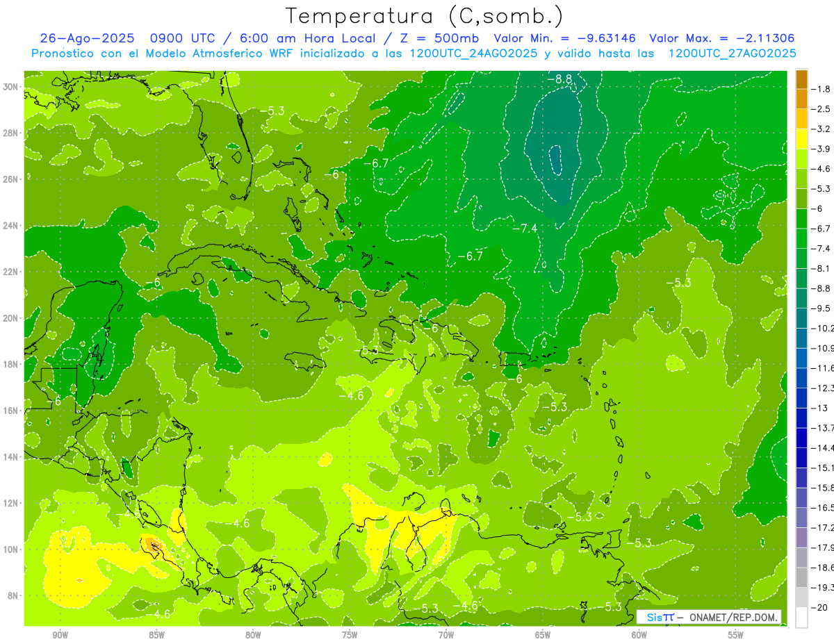Click the -7.4 contour label on the map
Viewport: 834px width, 644px height.
pos(525,228)
